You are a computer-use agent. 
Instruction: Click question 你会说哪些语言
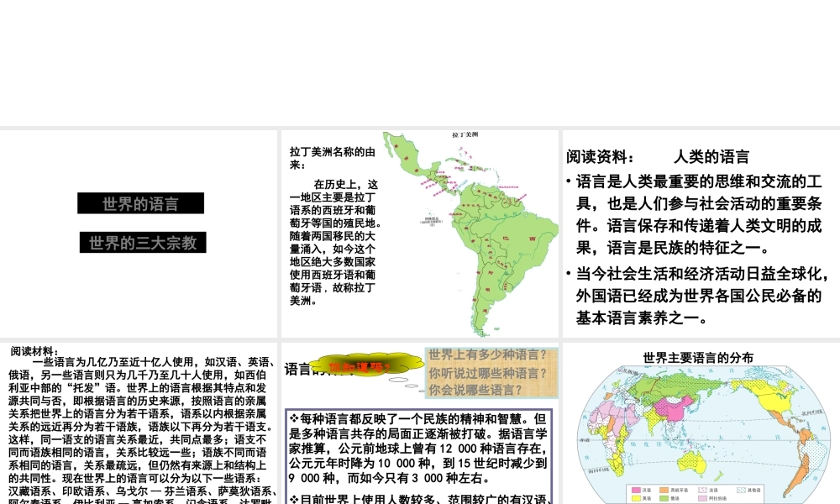click(x=475, y=390)
